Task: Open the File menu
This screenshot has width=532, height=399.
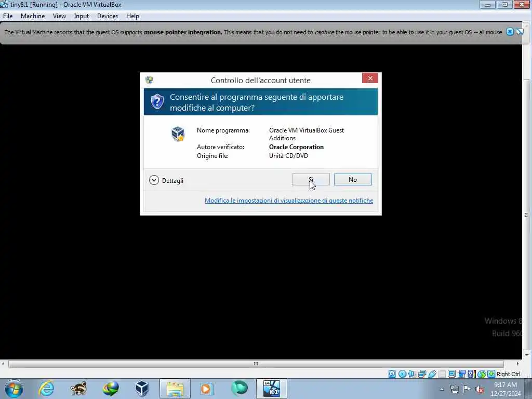Action: click(x=8, y=16)
